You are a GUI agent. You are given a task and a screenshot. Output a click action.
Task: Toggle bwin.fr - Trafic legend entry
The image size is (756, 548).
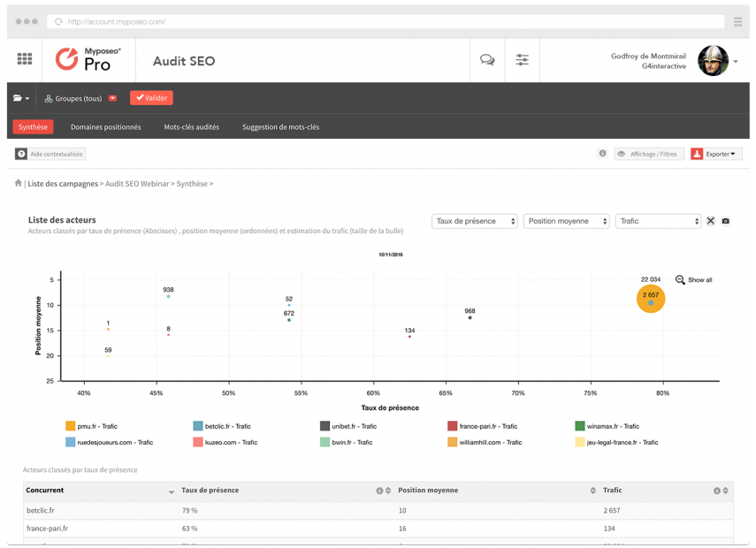pos(347,442)
